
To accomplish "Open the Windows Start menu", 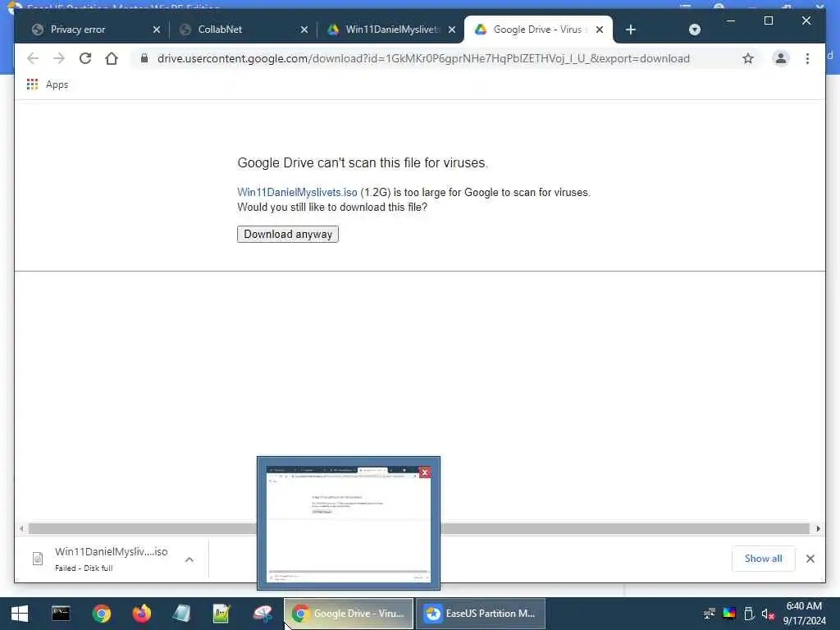I will [20, 614].
